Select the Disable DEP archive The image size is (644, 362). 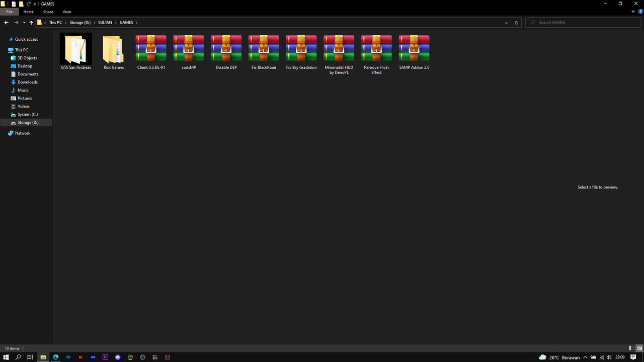[x=226, y=52]
